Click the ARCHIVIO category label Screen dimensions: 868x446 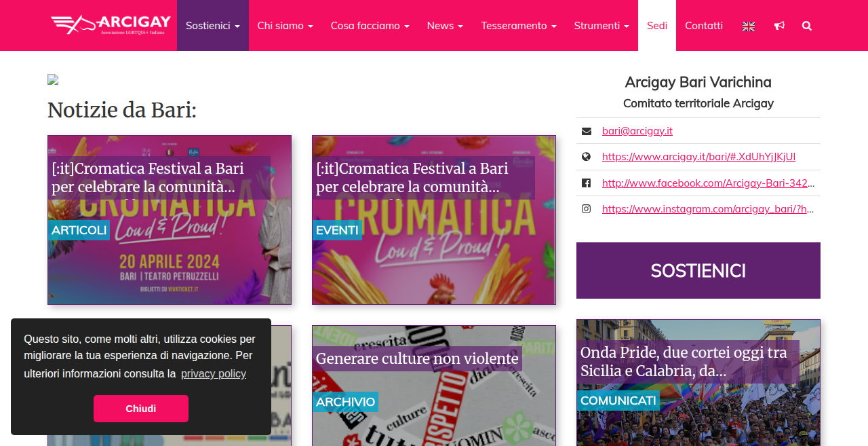tap(346, 402)
